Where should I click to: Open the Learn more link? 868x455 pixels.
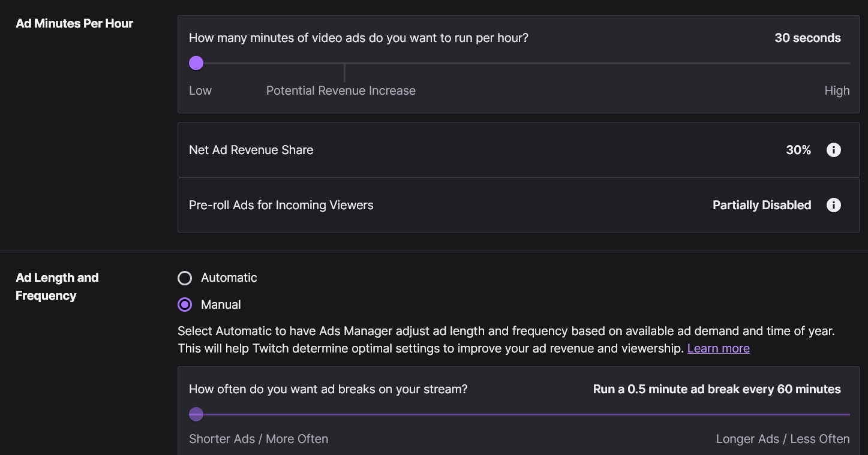point(718,348)
